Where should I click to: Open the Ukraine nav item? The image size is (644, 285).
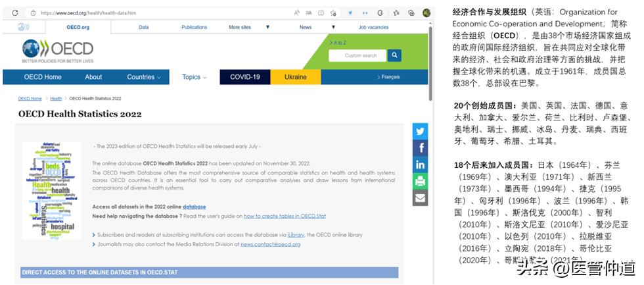[296, 77]
